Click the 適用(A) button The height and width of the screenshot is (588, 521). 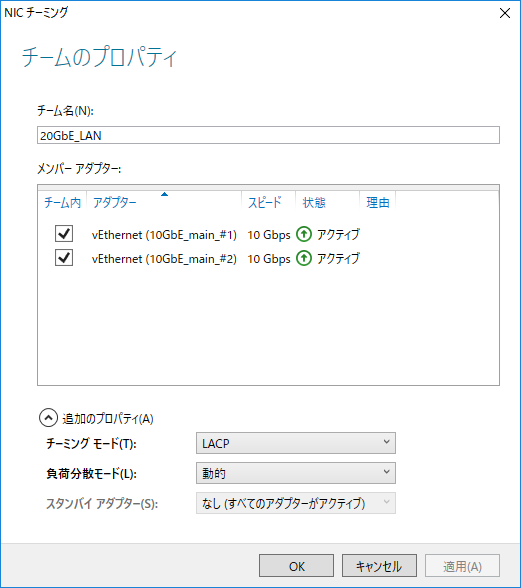pos(462,566)
